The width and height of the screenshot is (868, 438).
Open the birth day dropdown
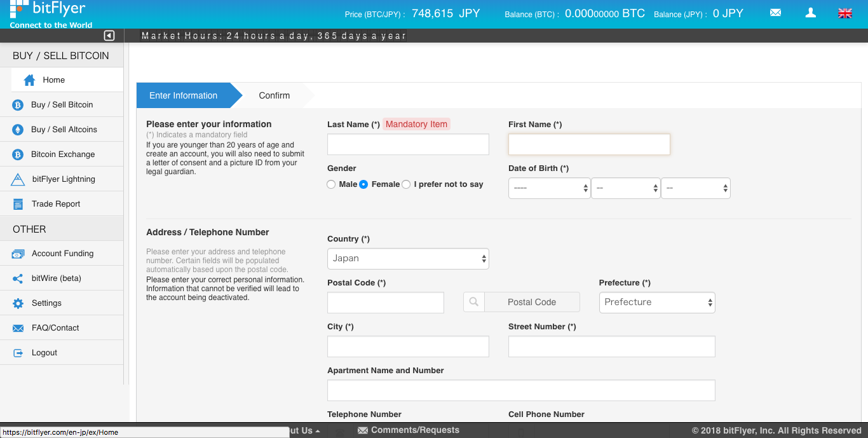[696, 188]
